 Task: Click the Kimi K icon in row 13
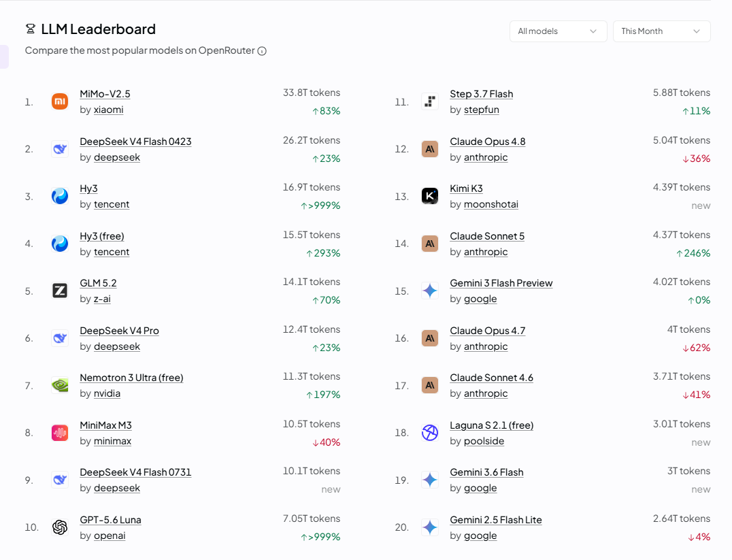point(430,196)
